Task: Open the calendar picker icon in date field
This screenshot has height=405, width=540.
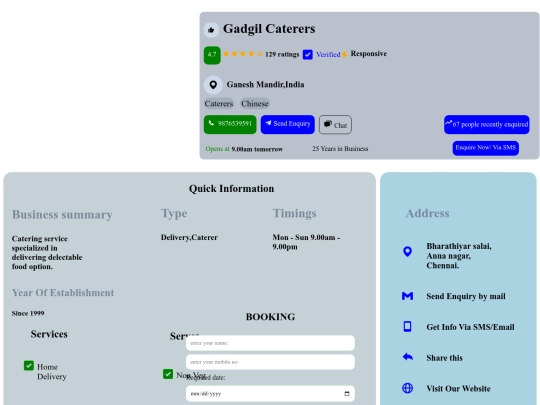Action: click(347, 394)
